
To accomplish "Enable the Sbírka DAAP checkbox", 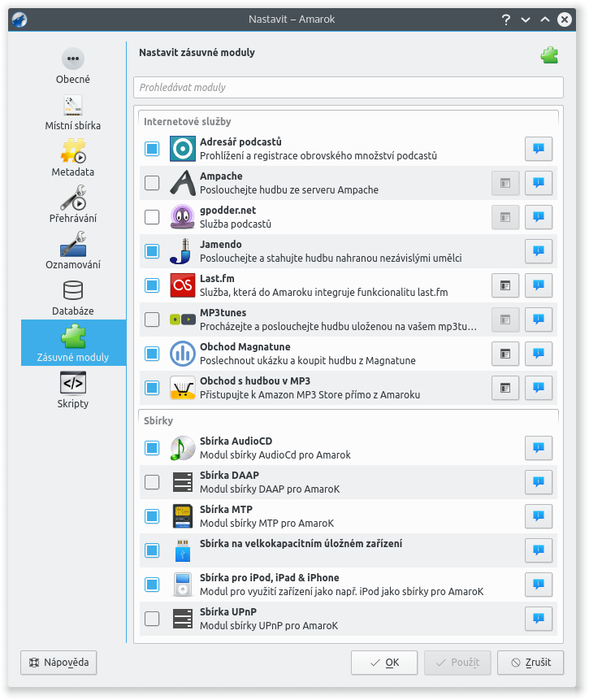I will click(x=152, y=482).
